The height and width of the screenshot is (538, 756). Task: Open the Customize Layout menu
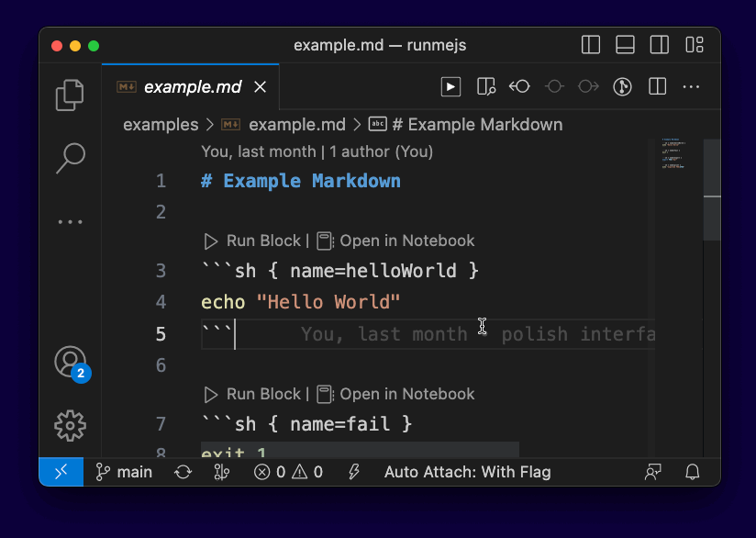[694, 45]
